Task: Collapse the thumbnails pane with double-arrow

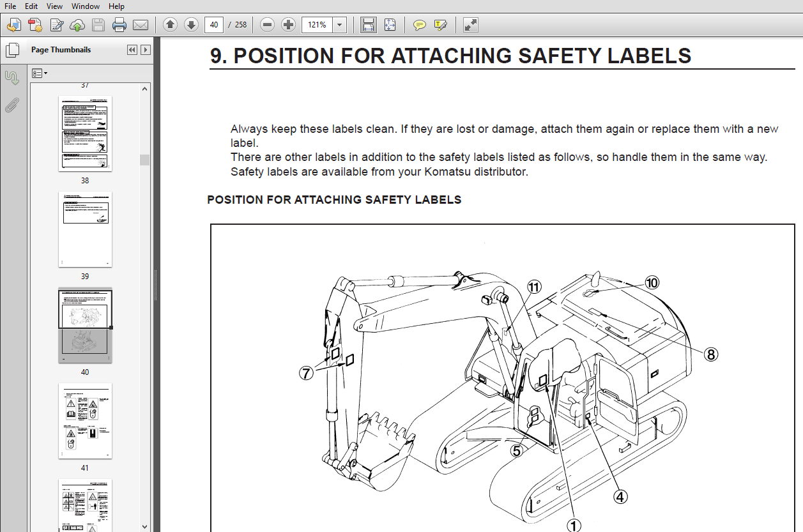Action: coord(132,50)
